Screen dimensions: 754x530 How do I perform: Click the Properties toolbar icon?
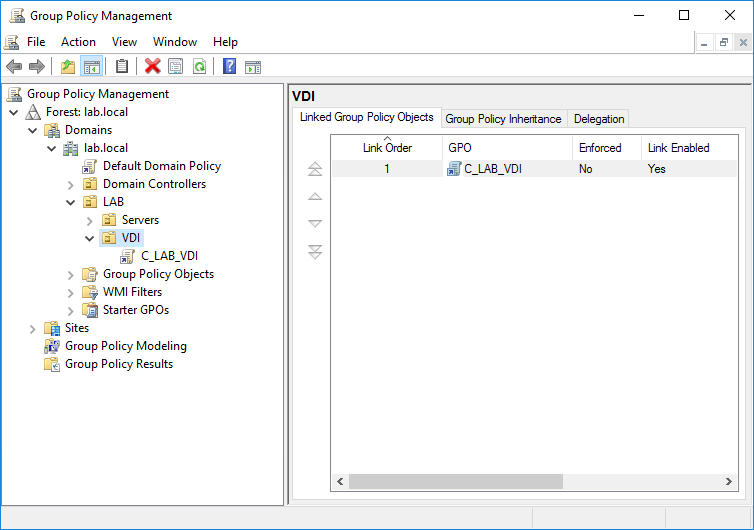point(175,67)
